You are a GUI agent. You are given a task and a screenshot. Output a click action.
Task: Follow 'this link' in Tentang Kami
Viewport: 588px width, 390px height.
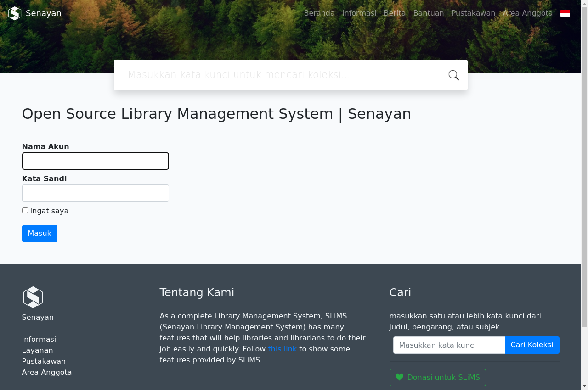282,349
